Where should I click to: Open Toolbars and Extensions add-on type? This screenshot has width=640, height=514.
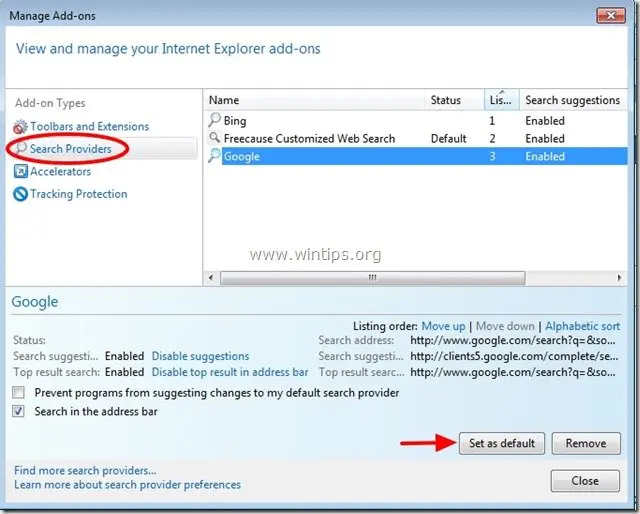point(89,127)
